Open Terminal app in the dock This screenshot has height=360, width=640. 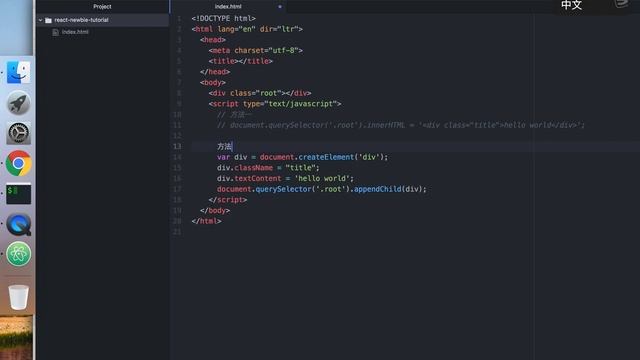click(18, 193)
